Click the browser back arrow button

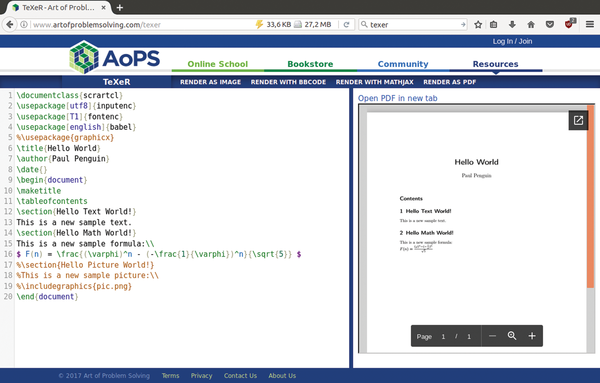point(10,24)
